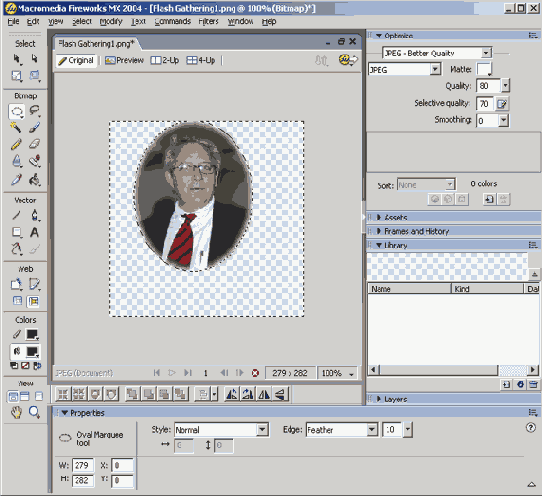Pick the Eraser tool
This screenshot has width=542, height=496.
click(34, 144)
